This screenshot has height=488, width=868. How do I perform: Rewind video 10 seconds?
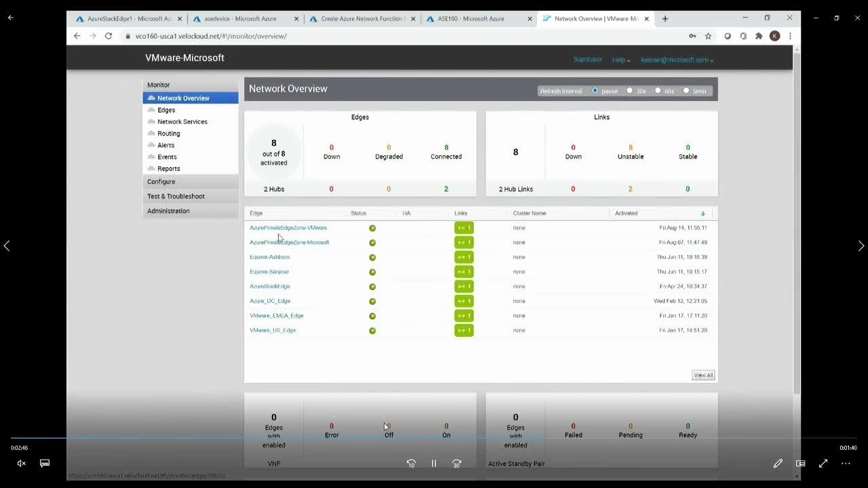click(411, 464)
